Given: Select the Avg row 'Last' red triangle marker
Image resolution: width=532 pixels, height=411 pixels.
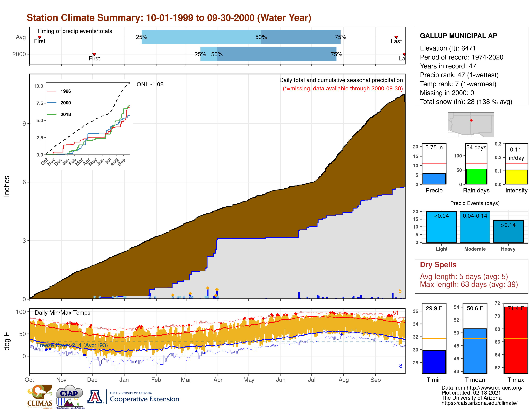Looking at the screenshot, I should (396, 37).
